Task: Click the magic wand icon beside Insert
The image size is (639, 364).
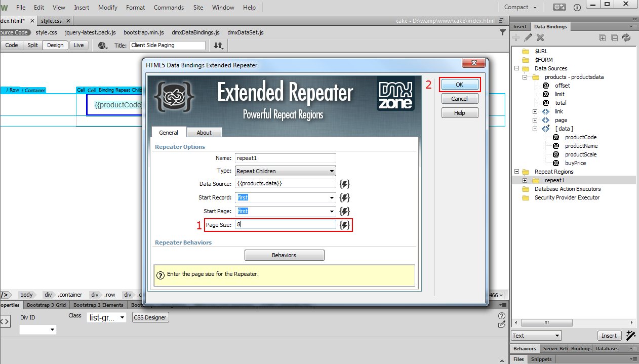Action: tap(631, 335)
